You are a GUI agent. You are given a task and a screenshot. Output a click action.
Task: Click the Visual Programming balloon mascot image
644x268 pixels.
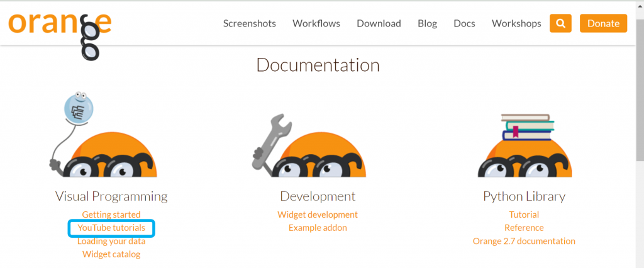pyautogui.click(x=103, y=135)
